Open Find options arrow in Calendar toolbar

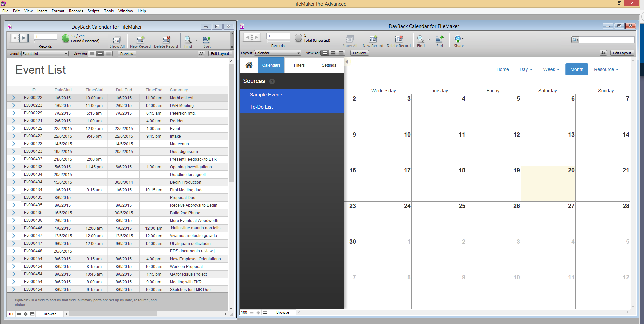point(429,39)
